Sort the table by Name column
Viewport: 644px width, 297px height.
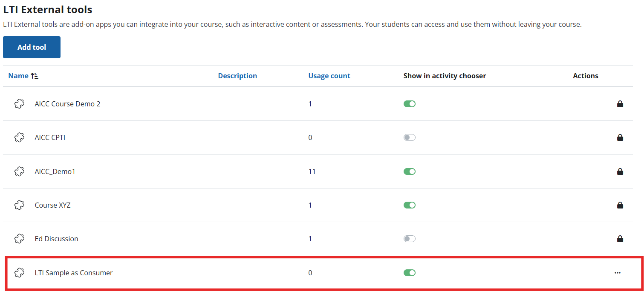[18, 76]
